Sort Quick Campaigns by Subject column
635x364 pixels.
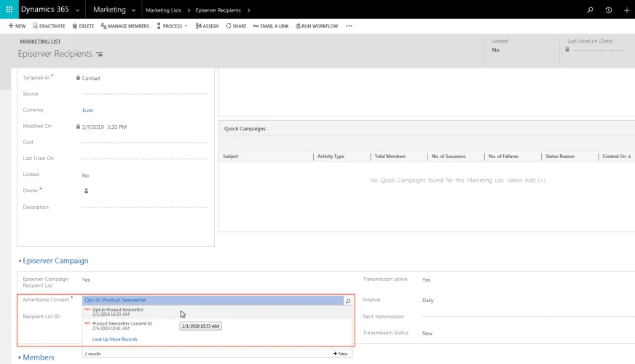tap(230, 157)
